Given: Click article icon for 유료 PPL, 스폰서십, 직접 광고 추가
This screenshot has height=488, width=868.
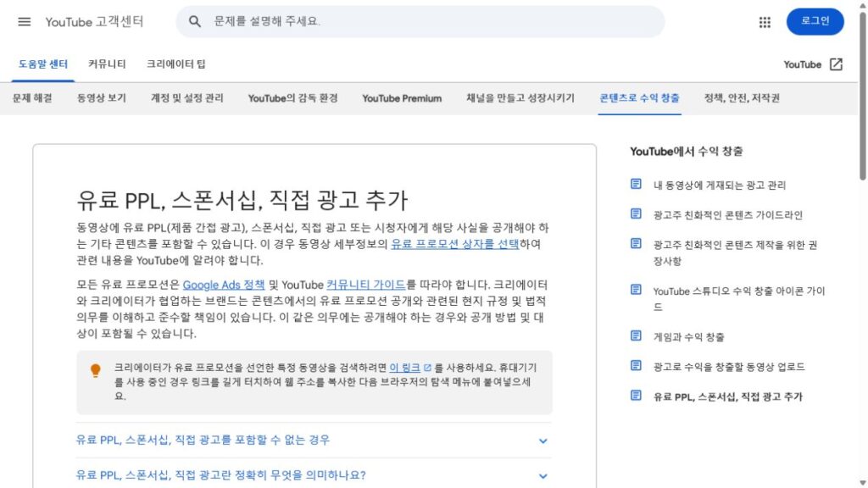Looking at the screenshot, I should coord(636,395).
